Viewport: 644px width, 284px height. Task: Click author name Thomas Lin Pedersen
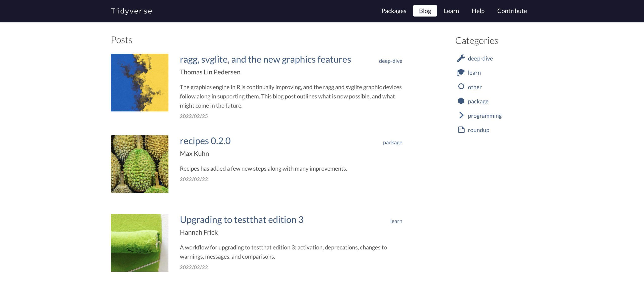[x=210, y=72]
